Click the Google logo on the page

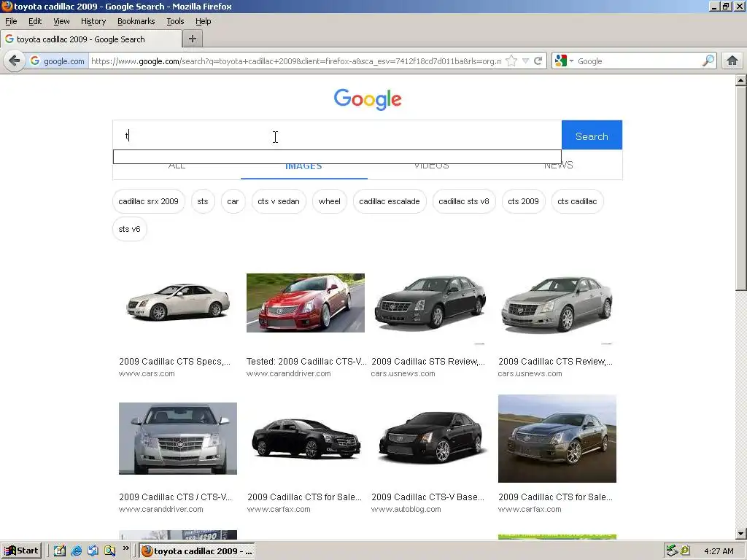click(x=368, y=99)
